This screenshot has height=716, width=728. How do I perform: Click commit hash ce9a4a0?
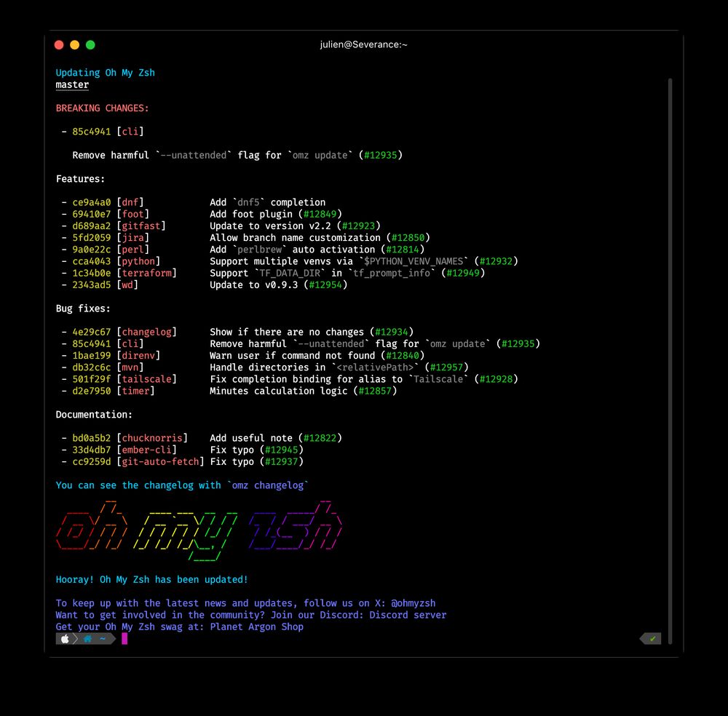point(92,202)
